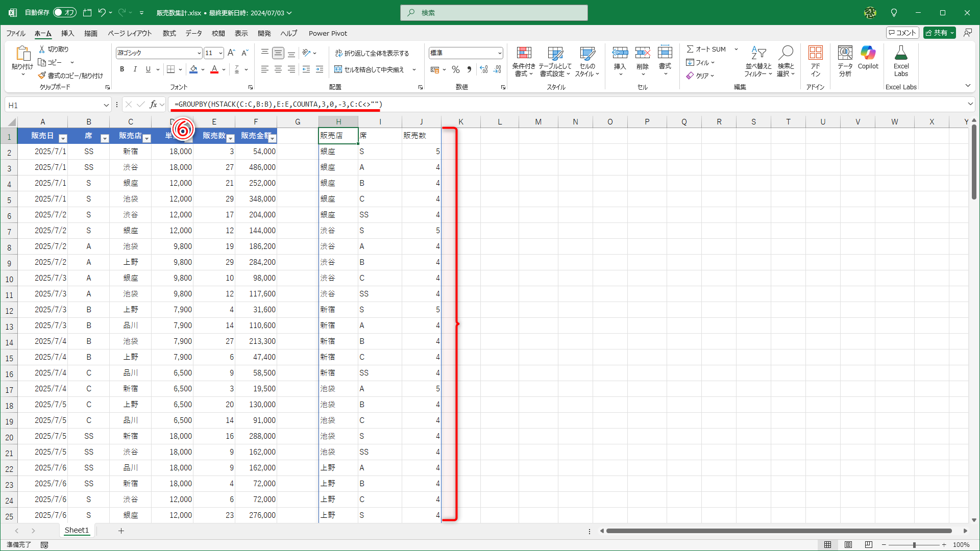This screenshot has width=980, height=551.
Task: Switch to the 数式 ribbon tab
Action: click(x=169, y=33)
